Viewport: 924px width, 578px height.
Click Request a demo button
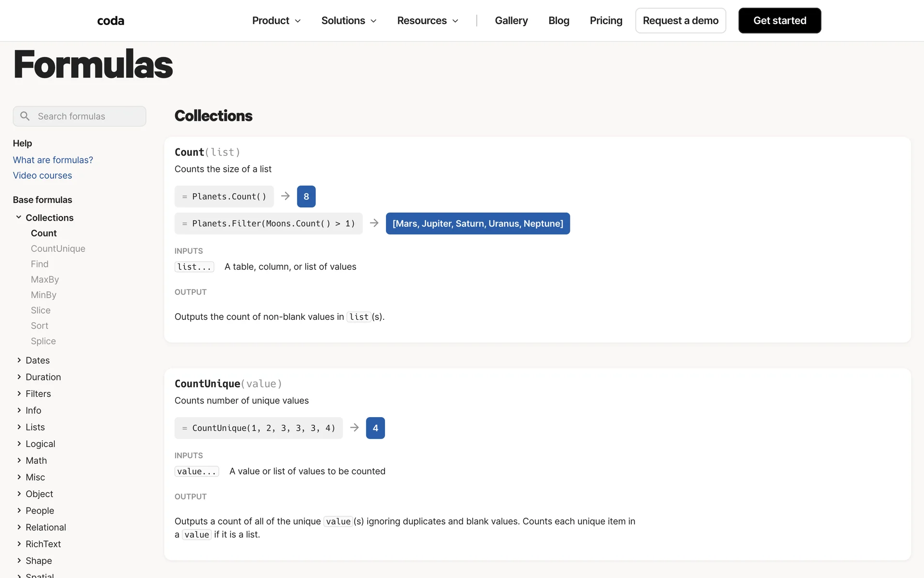[x=680, y=21]
